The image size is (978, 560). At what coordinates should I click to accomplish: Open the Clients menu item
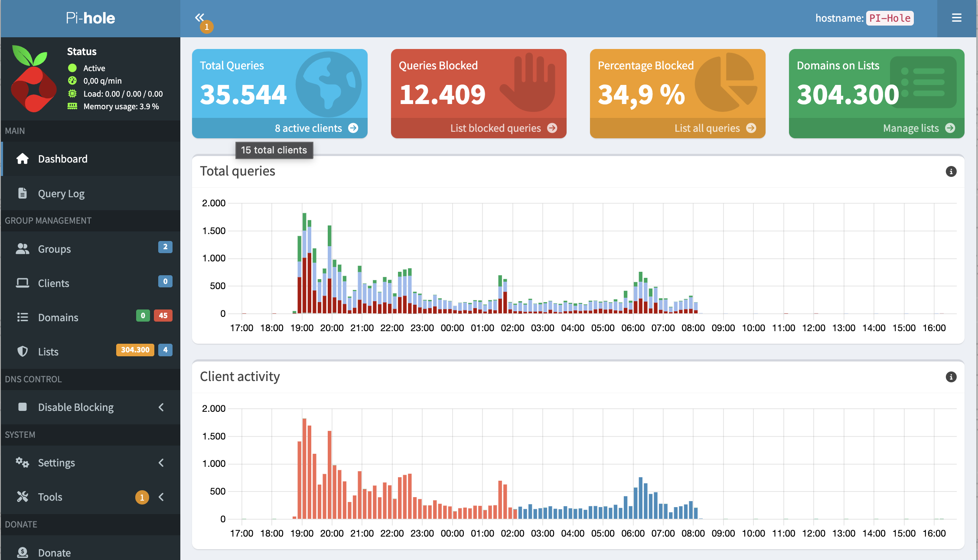[53, 283]
